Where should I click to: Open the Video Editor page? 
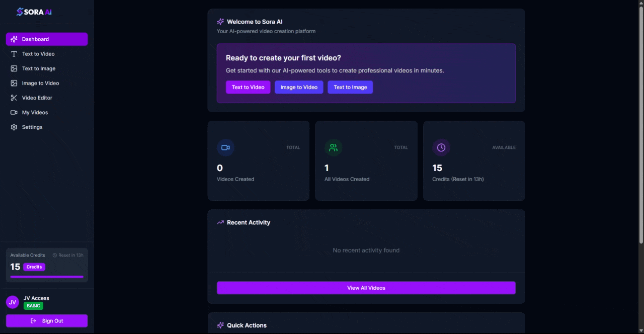click(x=37, y=98)
